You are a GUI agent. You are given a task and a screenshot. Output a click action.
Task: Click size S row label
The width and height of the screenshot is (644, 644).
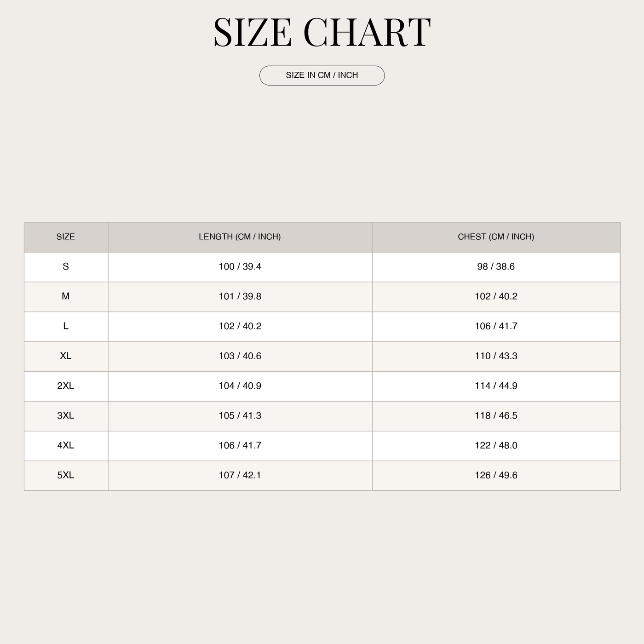coord(66,267)
